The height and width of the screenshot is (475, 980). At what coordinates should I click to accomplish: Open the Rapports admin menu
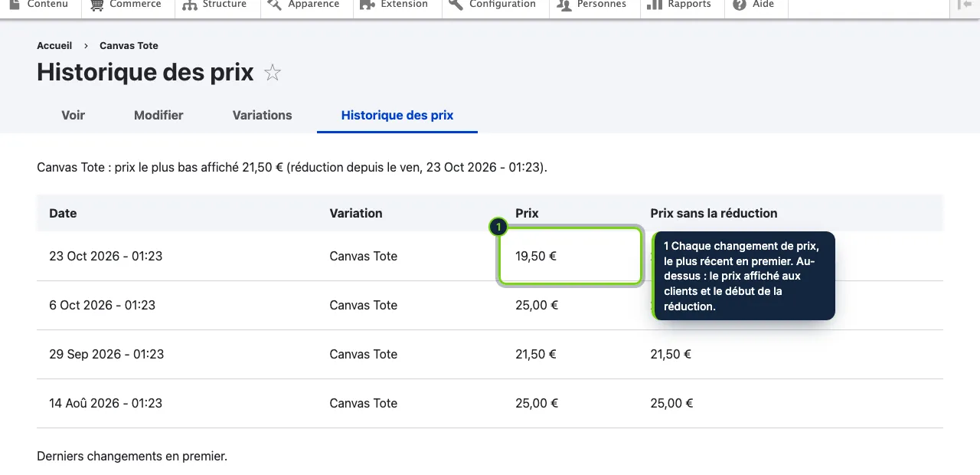[x=681, y=5]
